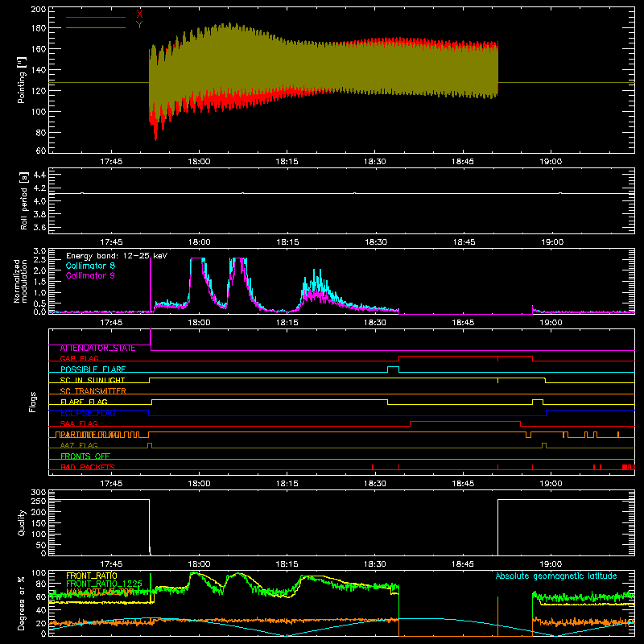Viewport: 644px width, 644px height.
Task: Click the 19:00 tick under the Roll period plot
Action: tap(552, 242)
